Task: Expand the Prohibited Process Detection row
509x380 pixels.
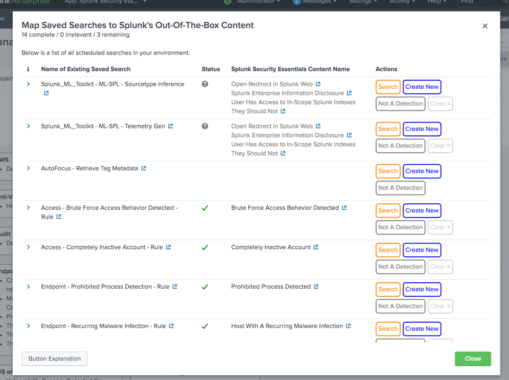Action: (28, 286)
